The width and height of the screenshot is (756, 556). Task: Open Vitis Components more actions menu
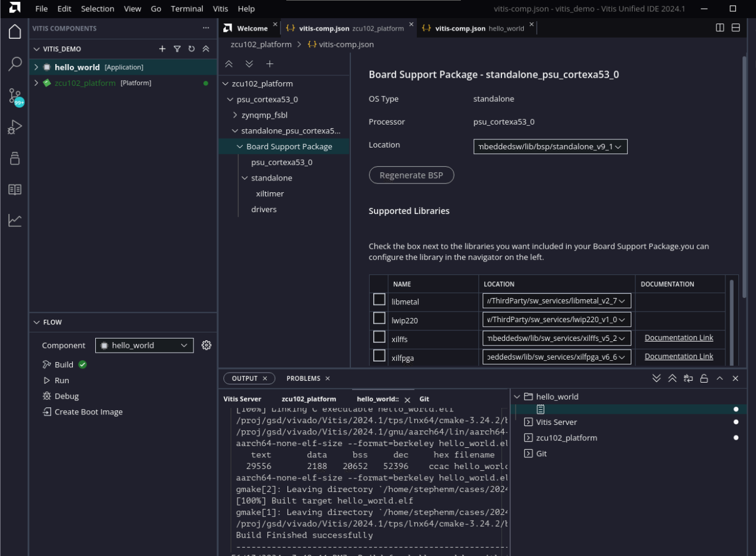point(205,28)
